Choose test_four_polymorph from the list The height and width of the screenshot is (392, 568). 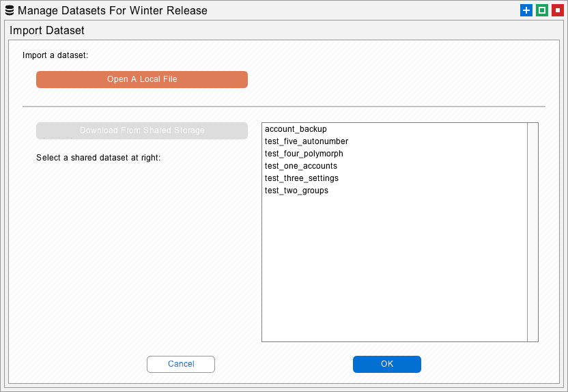(395, 154)
